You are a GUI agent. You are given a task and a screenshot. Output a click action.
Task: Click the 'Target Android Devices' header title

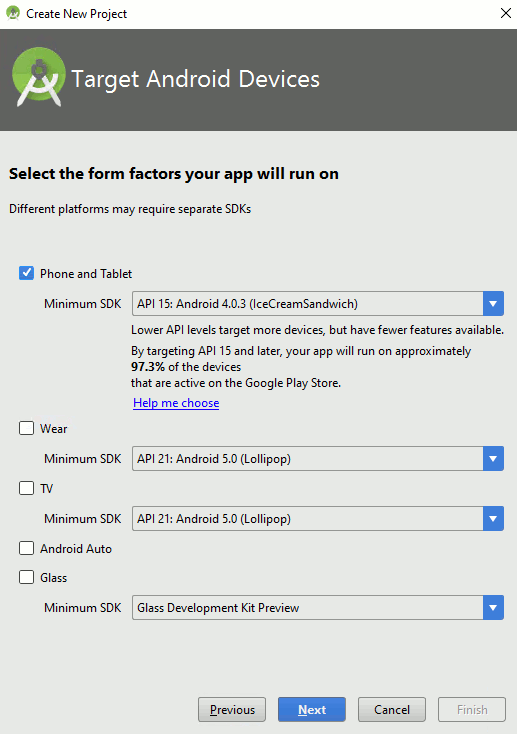pos(196,79)
